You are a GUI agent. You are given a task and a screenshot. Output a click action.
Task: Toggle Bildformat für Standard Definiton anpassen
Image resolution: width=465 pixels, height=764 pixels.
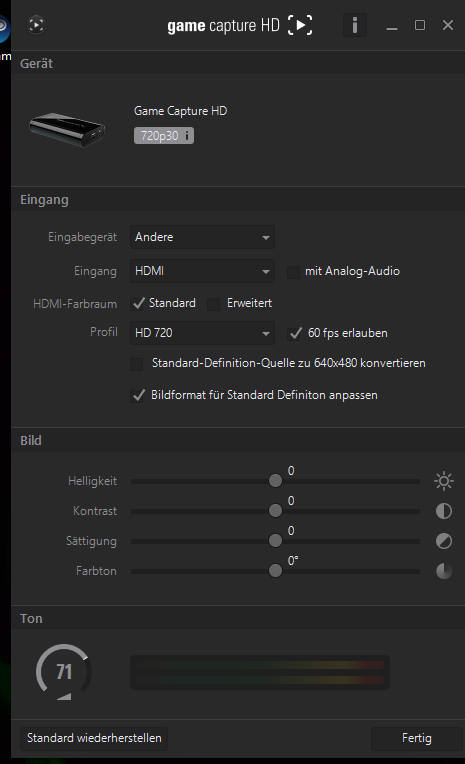(138, 395)
